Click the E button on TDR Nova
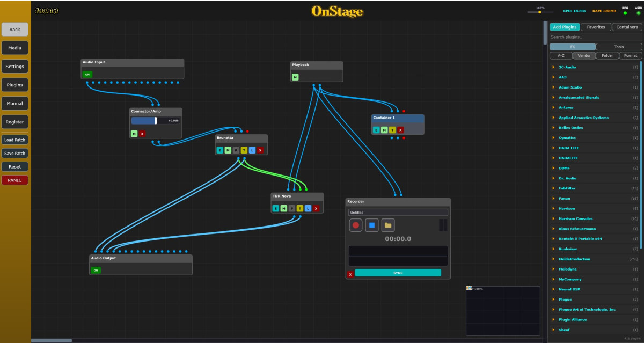The height and width of the screenshot is (343, 644). 276,208
